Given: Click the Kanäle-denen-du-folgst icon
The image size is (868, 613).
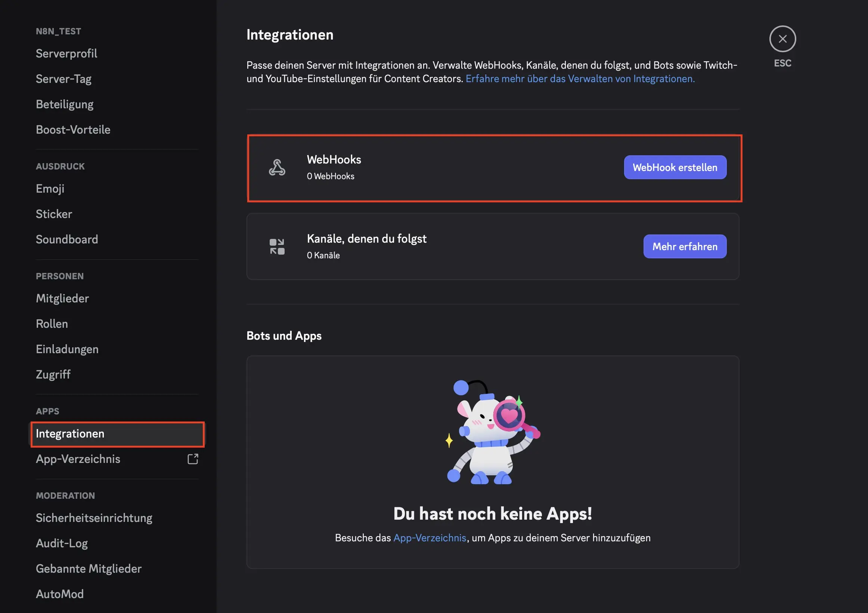Looking at the screenshot, I should pyautogui.click(x=277, y=246).
